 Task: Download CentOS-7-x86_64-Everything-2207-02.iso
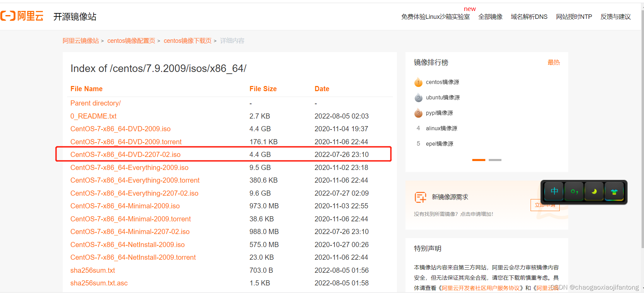pos(134,193)
